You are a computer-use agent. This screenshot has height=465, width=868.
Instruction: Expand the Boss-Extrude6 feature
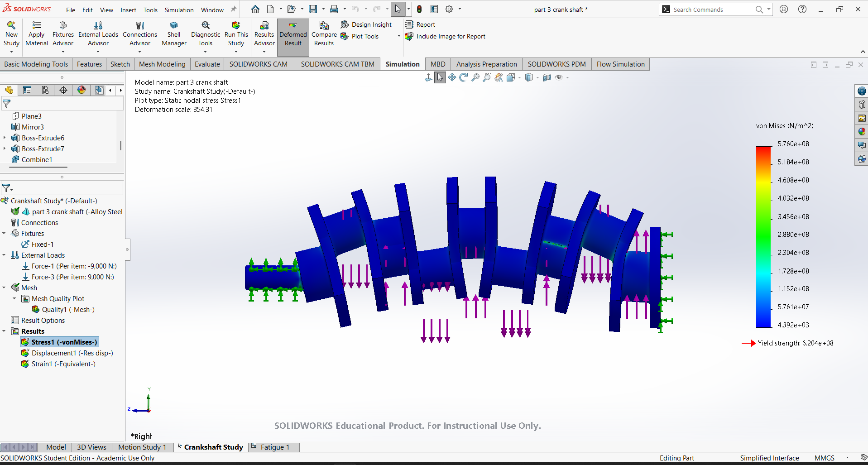coord(4,138)
